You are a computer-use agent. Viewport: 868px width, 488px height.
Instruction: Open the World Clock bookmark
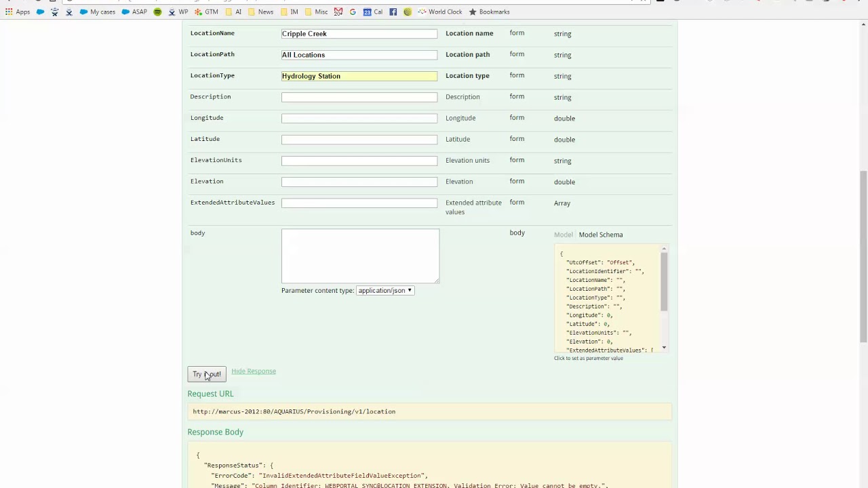click(x=439, y=12)
